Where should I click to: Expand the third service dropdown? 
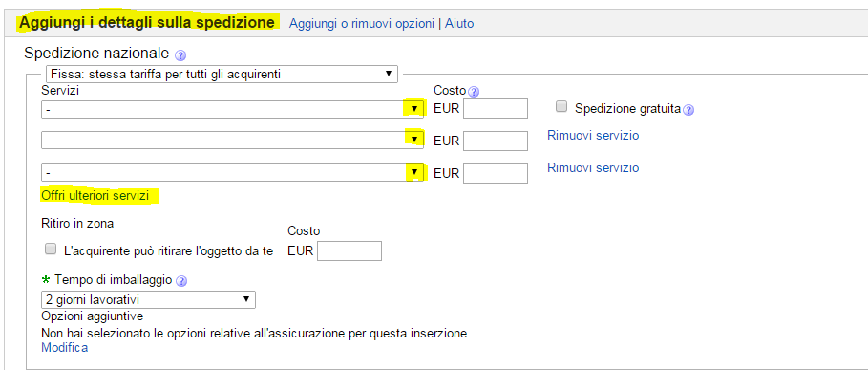tap(232, 172)
